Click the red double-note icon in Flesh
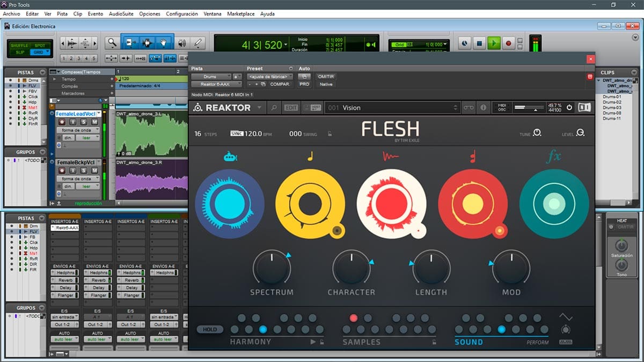This screenshot has height=362, width=644. click(472, 157)
